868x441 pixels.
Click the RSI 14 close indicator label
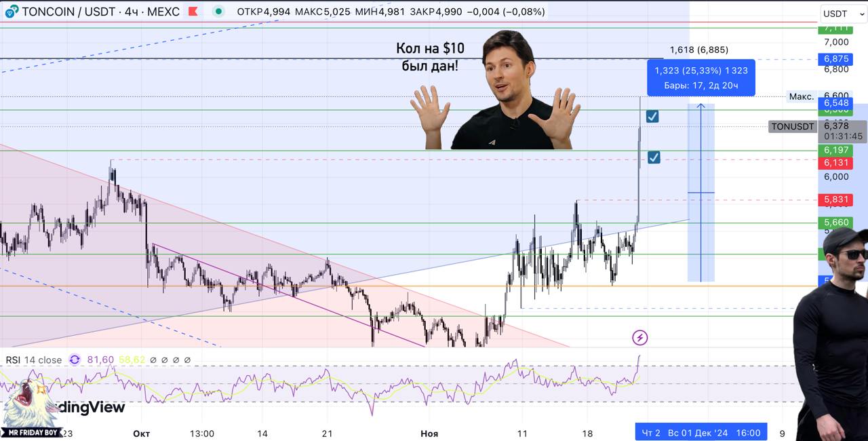click(34, 360)
